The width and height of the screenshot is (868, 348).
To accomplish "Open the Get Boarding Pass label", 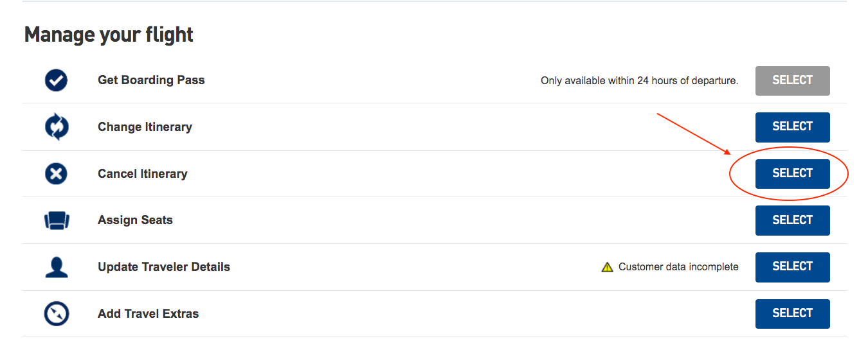I will tap(151, 80).
